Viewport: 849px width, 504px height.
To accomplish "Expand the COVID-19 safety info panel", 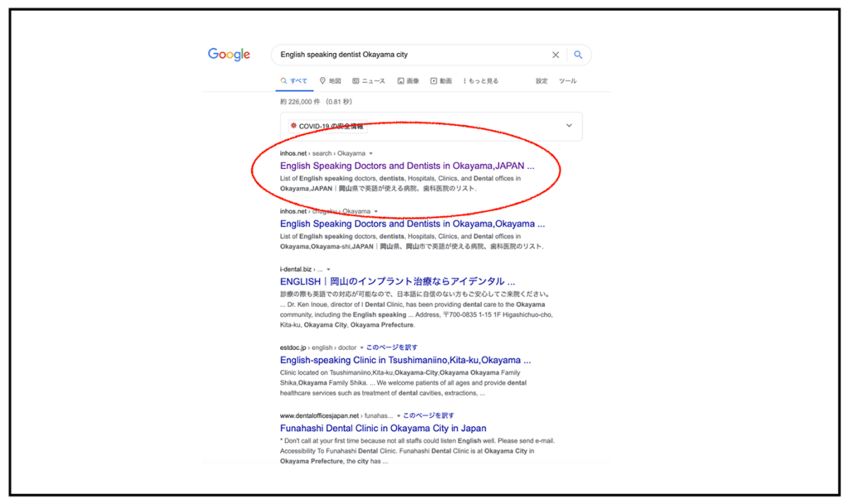I will (x=569, y=126).
